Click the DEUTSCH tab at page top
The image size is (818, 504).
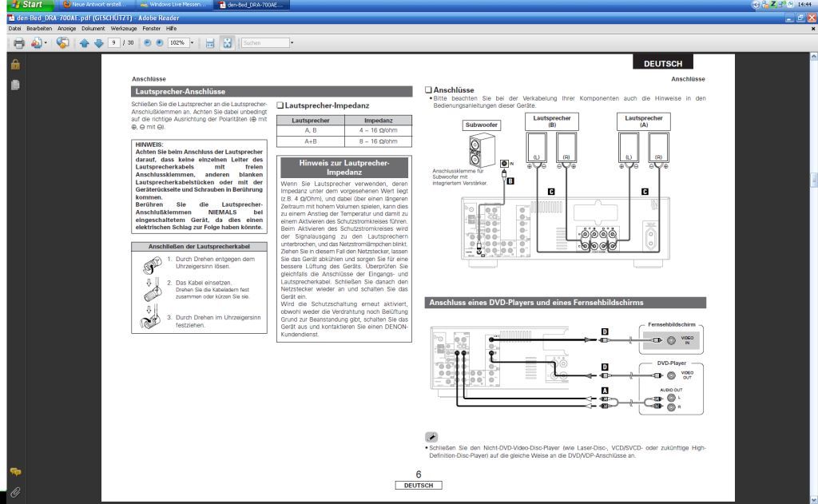(663, 63)
